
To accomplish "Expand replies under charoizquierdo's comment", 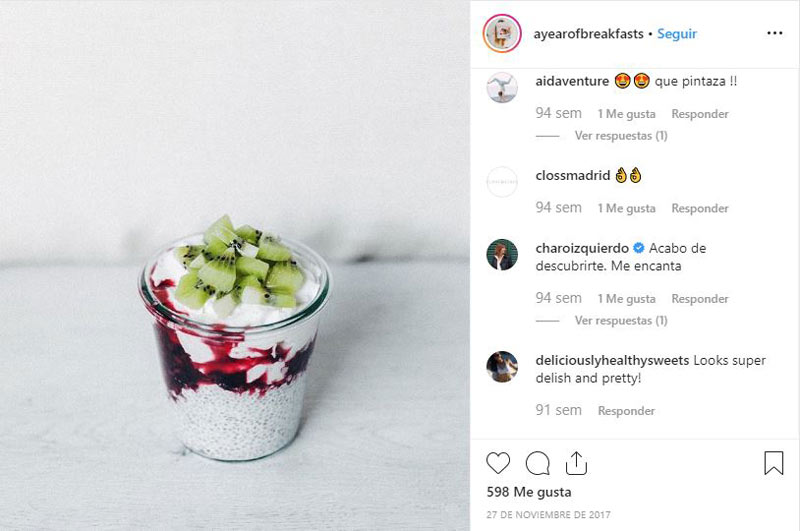I will (x=621, y=320).
